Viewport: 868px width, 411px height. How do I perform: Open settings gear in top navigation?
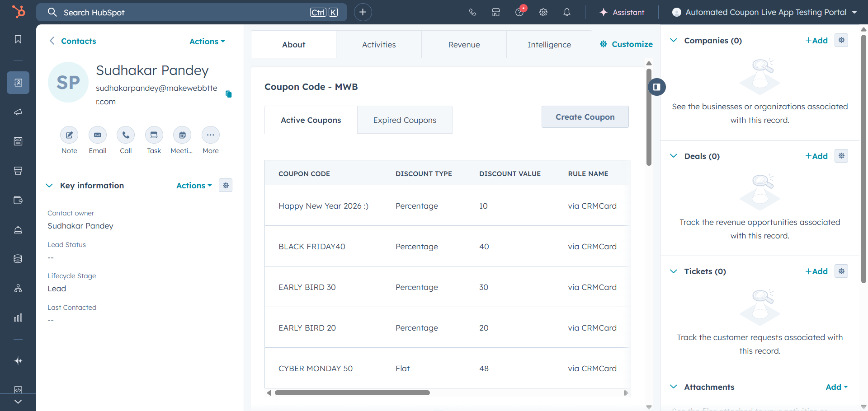click(x=543, y=12)
